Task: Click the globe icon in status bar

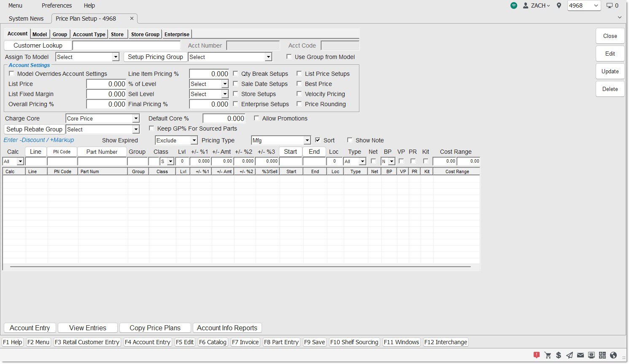Action: pyautogui.click(x=613, y=355)
